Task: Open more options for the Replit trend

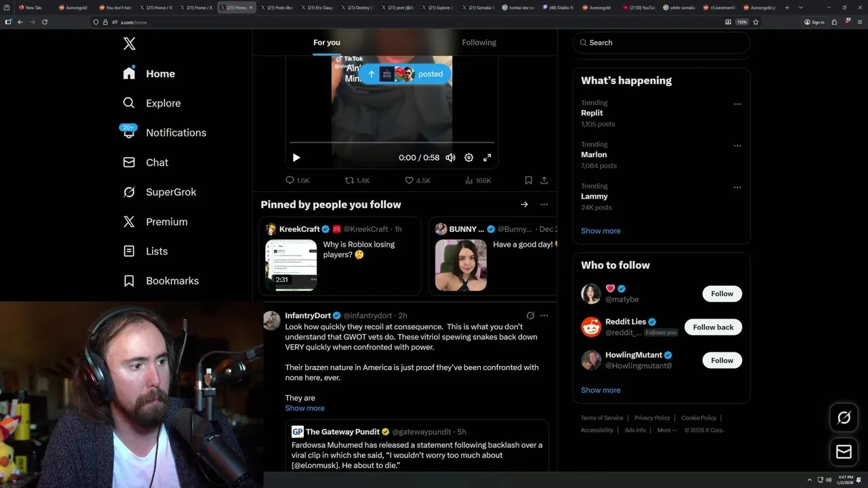Action: [737, 104]
